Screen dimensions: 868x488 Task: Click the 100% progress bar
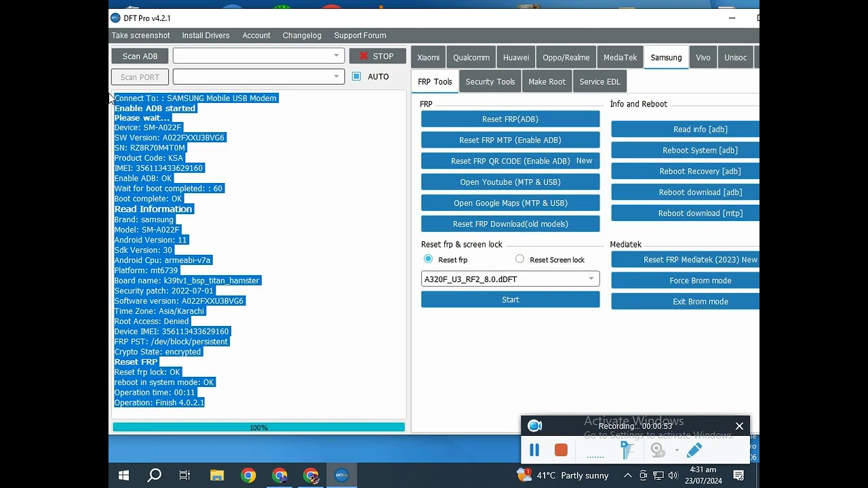(258, 428)
